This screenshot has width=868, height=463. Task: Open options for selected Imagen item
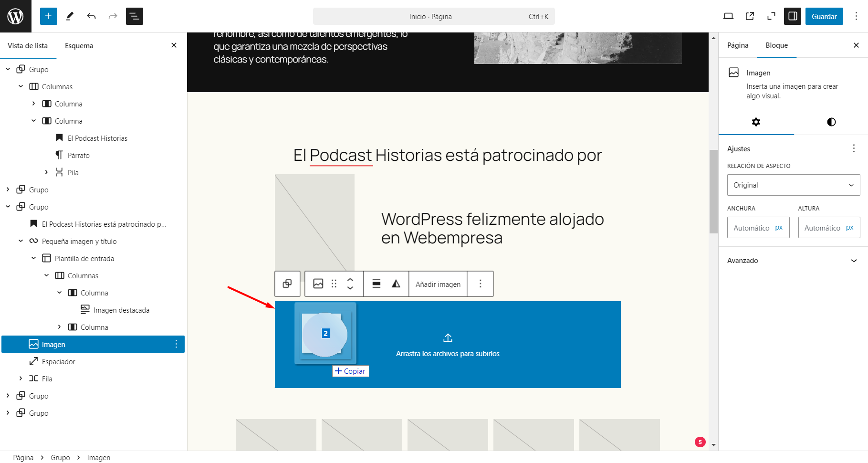tap(176, 344)
